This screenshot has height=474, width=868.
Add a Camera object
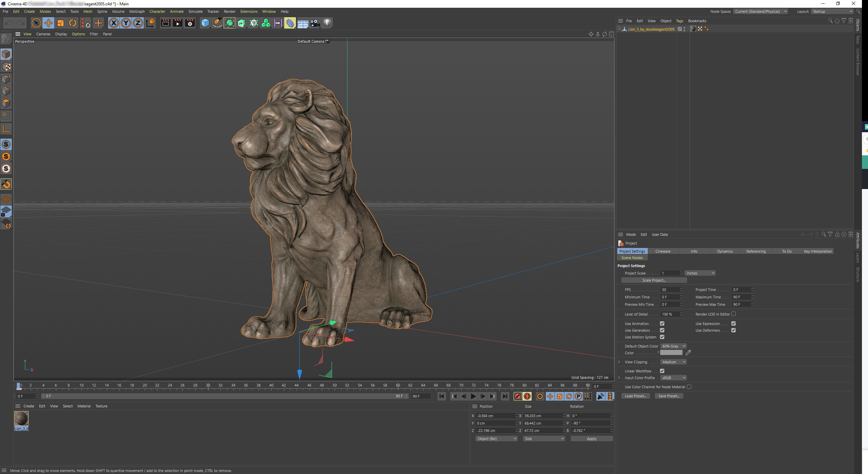[x=315, y=23]
